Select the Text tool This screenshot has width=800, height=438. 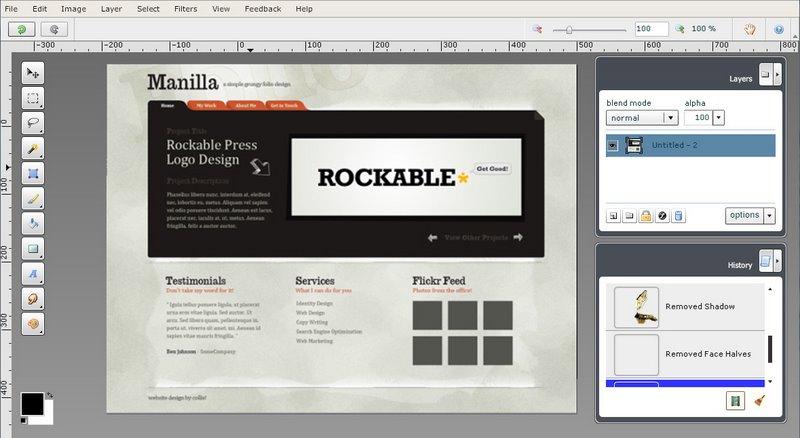tap(33, 274)
